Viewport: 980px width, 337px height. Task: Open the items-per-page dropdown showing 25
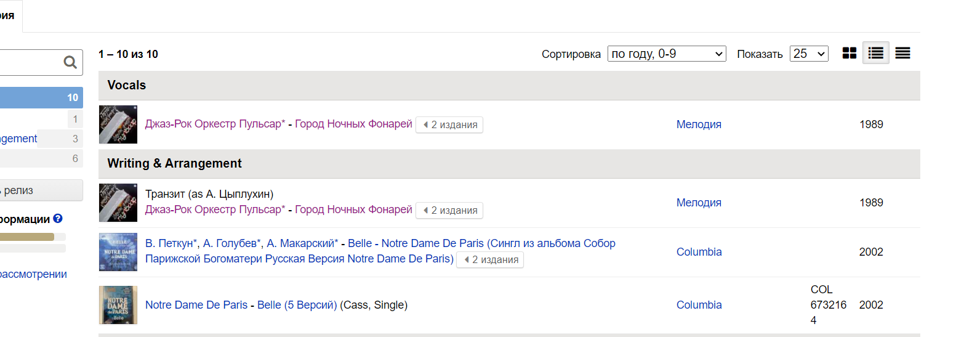point(808,54)
